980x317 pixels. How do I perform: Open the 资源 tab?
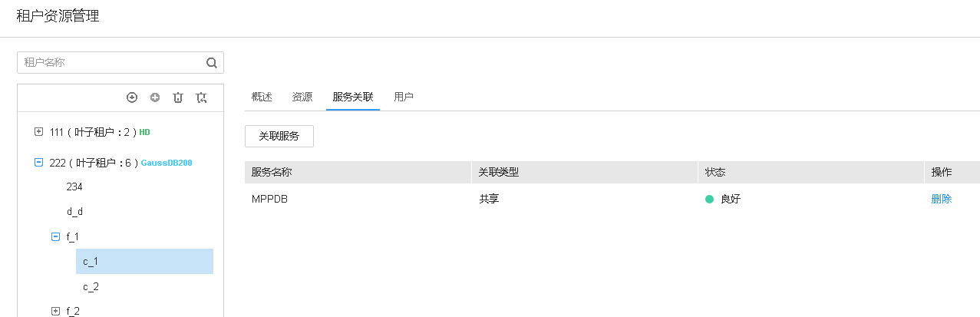click(302, 97)
